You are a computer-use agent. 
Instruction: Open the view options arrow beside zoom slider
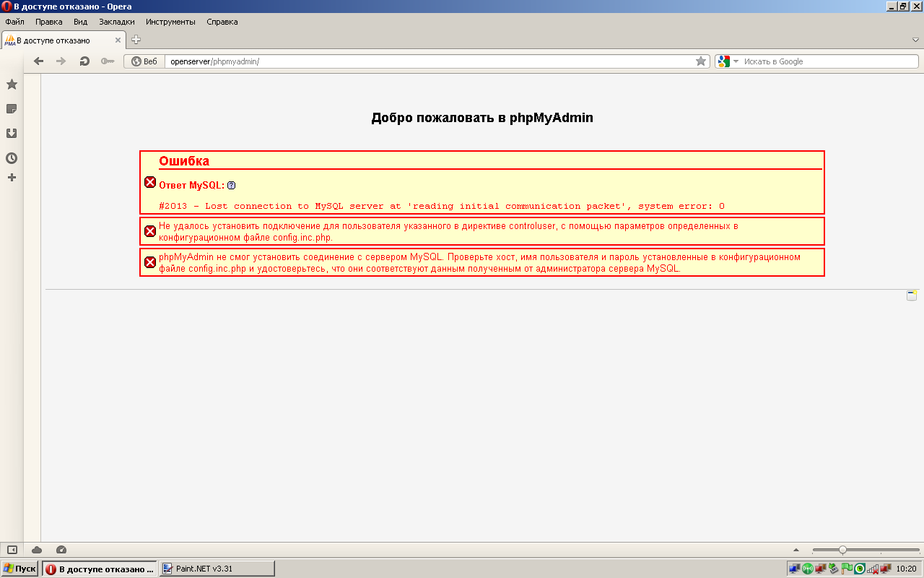pyautogui.click(x=796, y=550)
